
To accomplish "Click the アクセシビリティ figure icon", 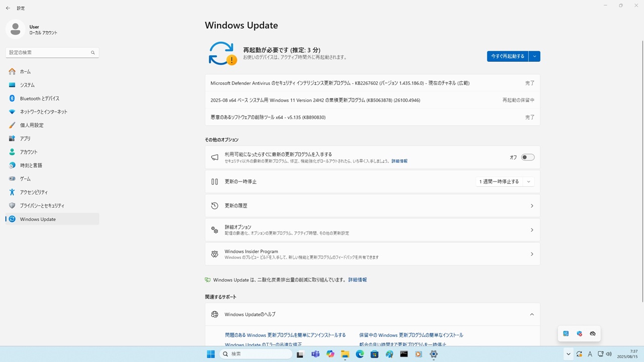I will (x=12, y=192).
